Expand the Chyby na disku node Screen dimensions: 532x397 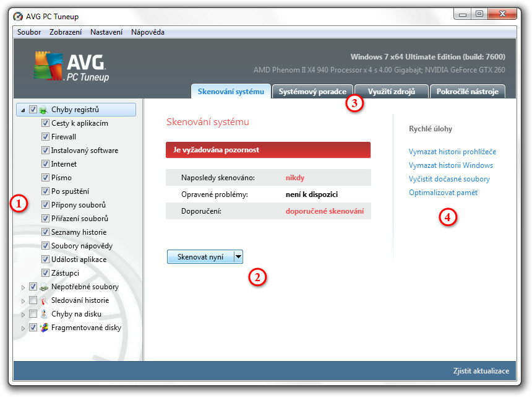pyautogui.click(x=23, y=315)
